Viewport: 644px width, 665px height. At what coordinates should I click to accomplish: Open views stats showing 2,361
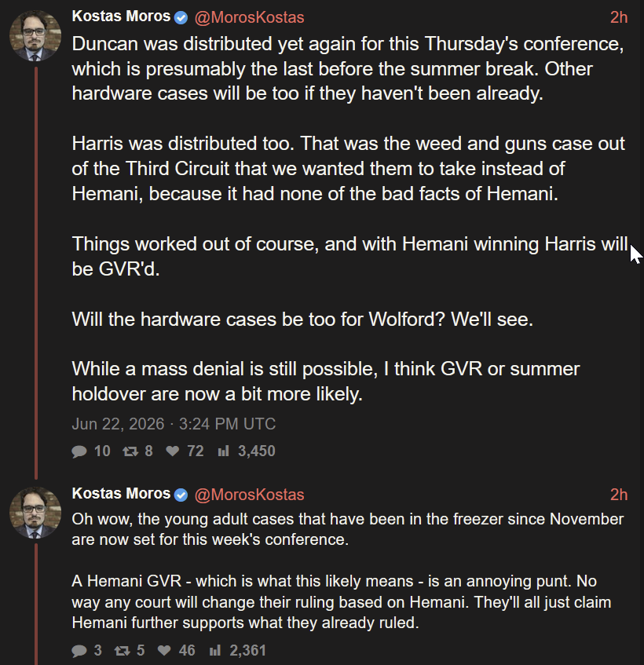(x=215, y=650)
